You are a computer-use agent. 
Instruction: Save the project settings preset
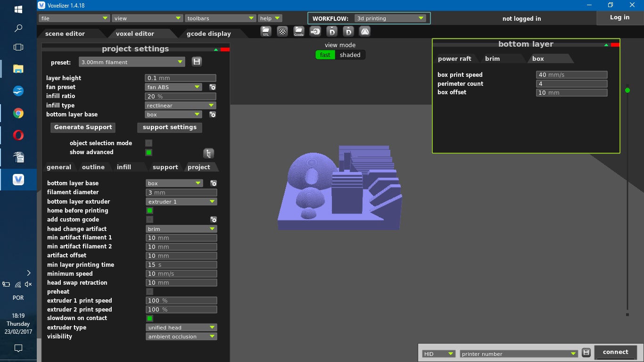click(x=197, y=62)
